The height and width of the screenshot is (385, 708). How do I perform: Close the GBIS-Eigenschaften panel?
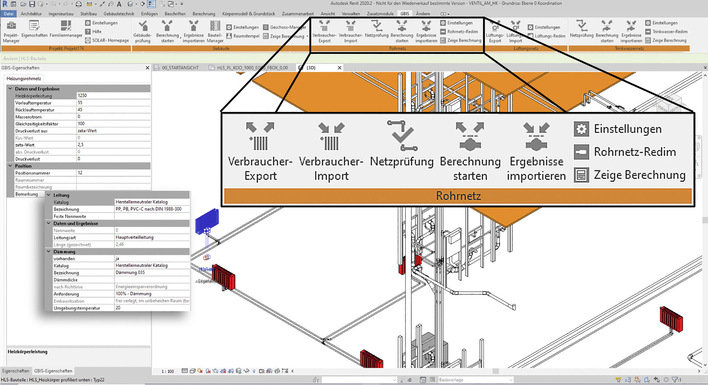147,68
